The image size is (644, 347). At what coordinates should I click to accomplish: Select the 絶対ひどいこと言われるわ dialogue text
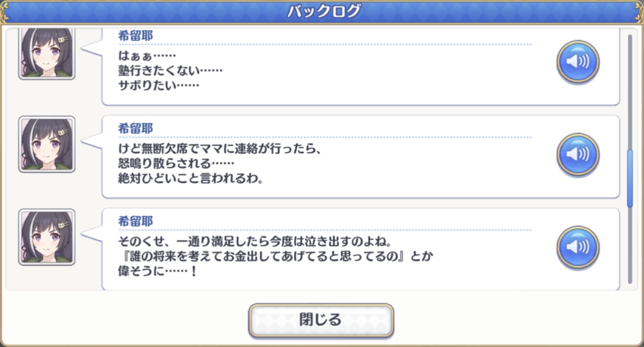coord(190,179)
